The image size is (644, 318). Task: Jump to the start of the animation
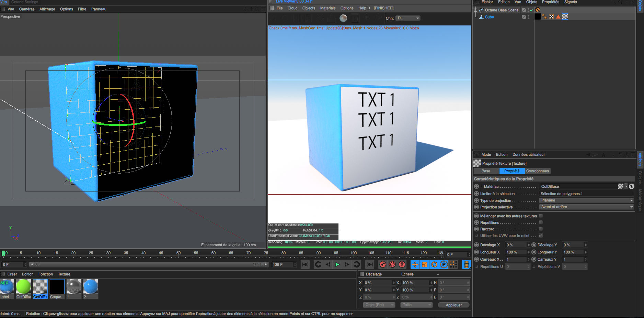tap(305, 264)
